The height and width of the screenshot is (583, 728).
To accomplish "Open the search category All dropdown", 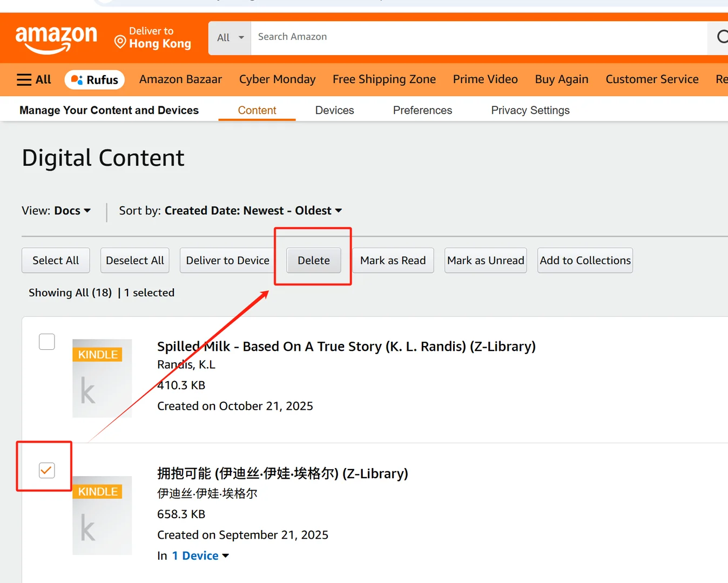I will pyautogui.click(x=230, y=37).
